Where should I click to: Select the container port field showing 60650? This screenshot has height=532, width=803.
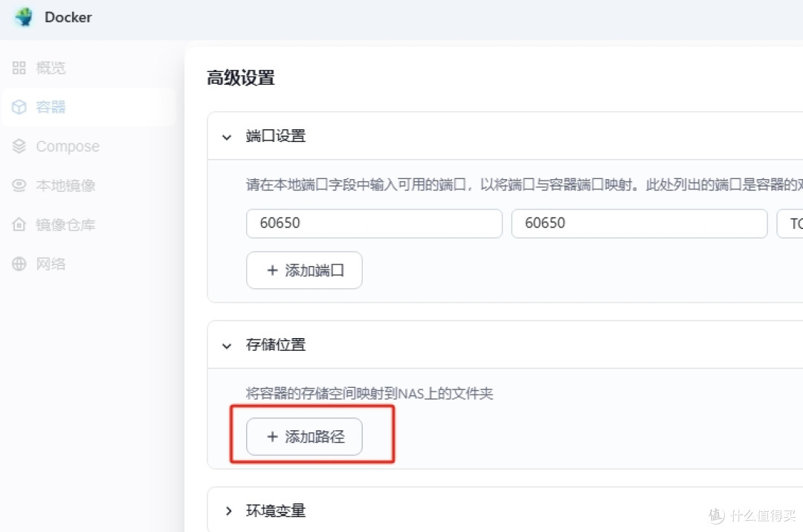click(639, 223)
